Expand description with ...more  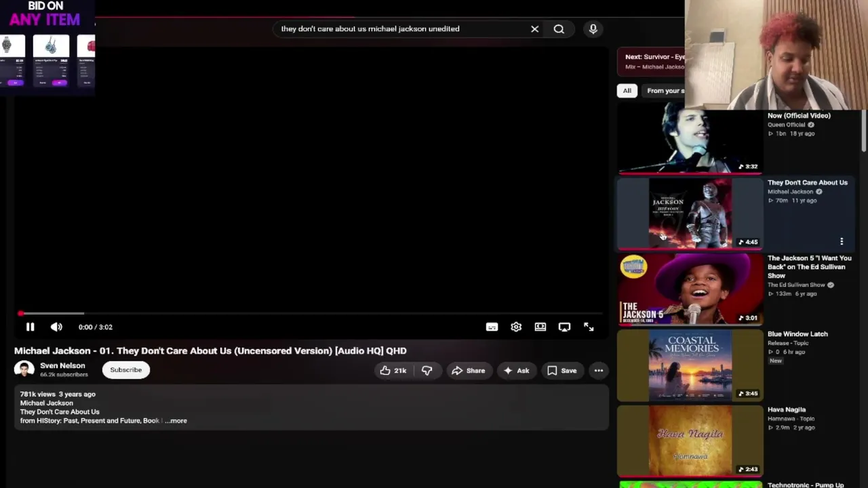point(176,421)
